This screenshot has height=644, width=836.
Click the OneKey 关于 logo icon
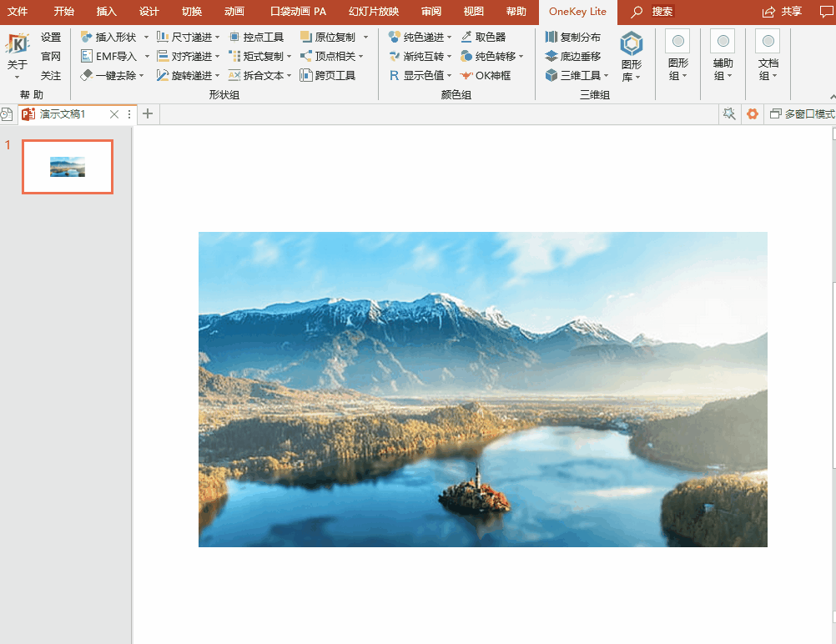pyautogui.click(x=17, y=44)
